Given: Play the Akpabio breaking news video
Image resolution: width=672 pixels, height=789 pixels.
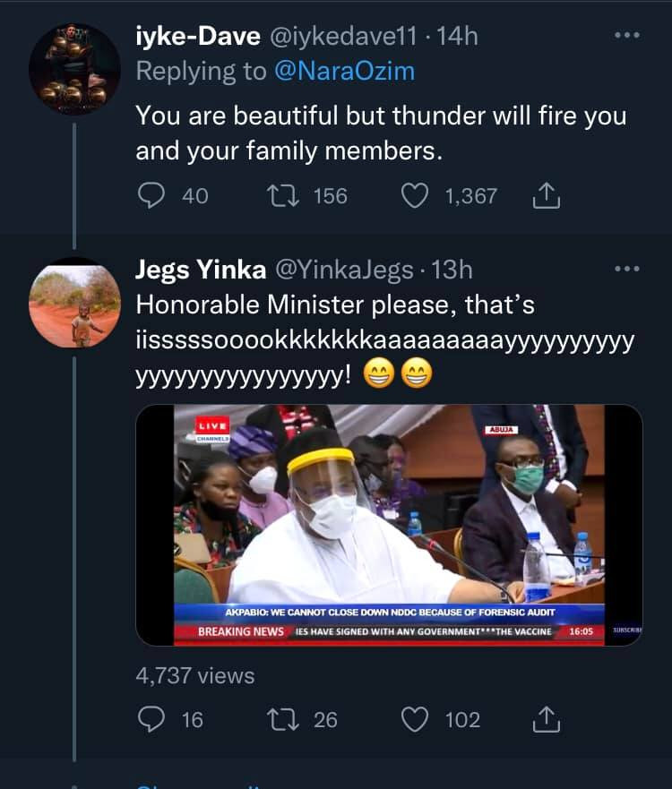Looking at the screenshot, I should coord(389,525).
